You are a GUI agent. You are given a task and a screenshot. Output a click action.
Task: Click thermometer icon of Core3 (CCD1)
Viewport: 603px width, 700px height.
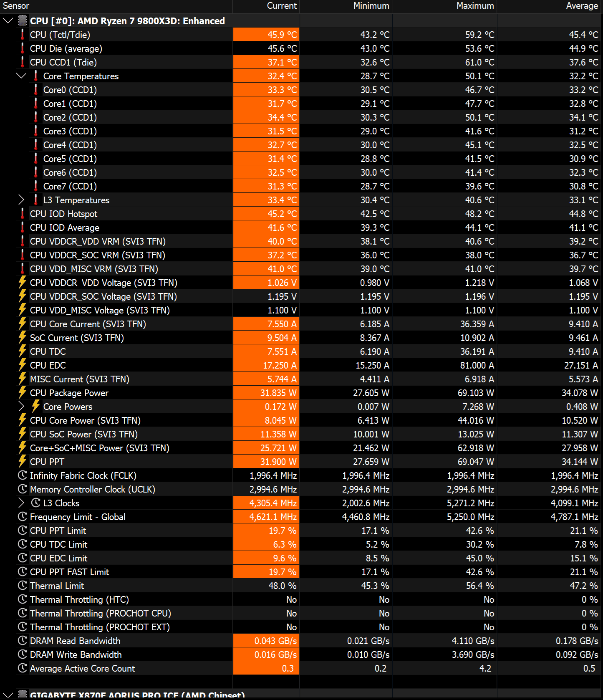pyautogui.click(x=36, y=131)
